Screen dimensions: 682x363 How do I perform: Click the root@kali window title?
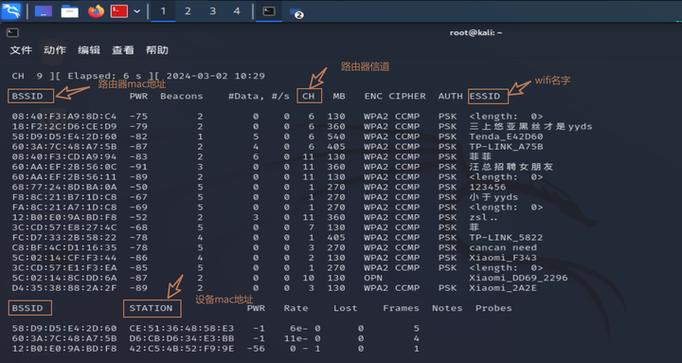click(x=476, y=33)
